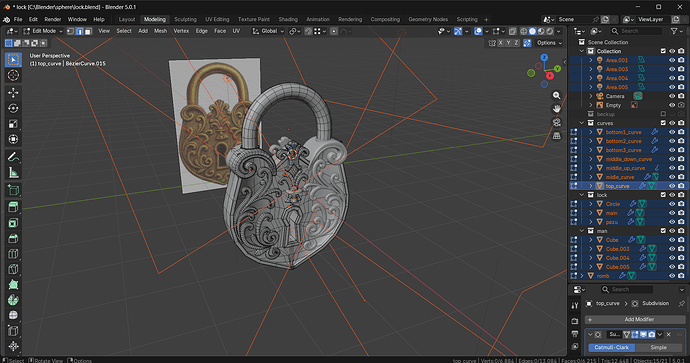The width and height of the screenshot is (690, 363).
Task: Click the outliner search field
Action: pos(636,31)
